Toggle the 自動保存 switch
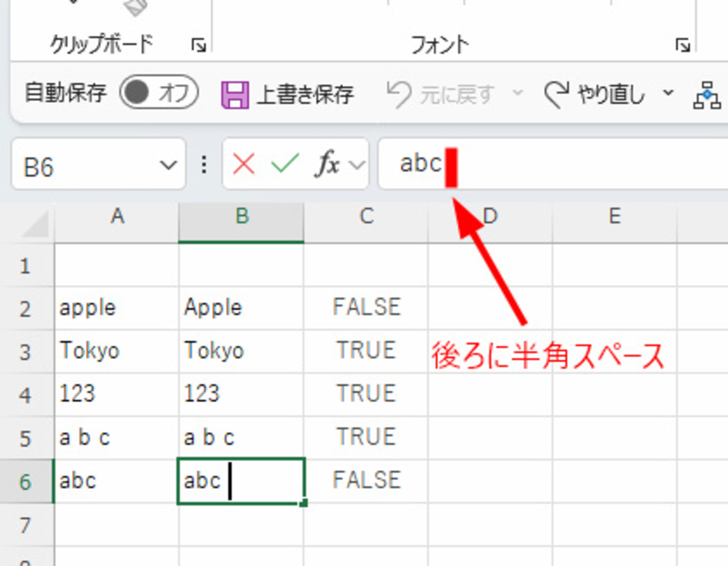The height and width of the screenshot is (566, 728). 159,92
